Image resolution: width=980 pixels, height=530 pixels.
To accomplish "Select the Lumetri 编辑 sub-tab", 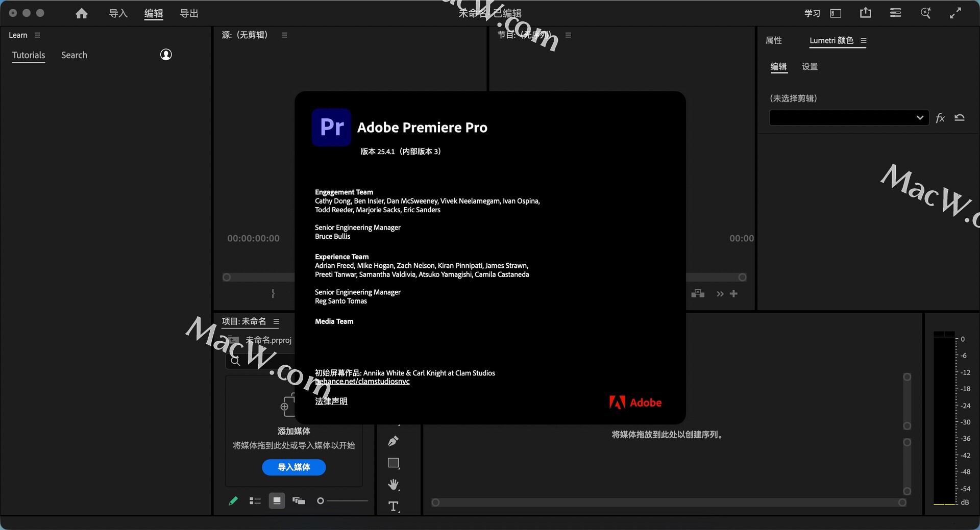I will point(778,67).
